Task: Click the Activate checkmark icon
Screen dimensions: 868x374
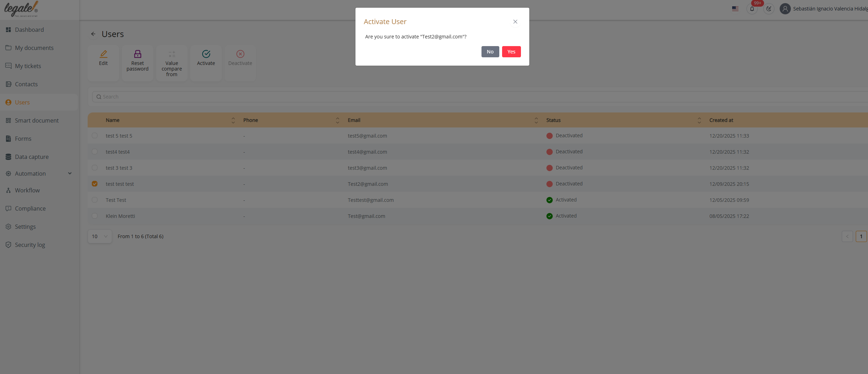Action: coord(206,54)
